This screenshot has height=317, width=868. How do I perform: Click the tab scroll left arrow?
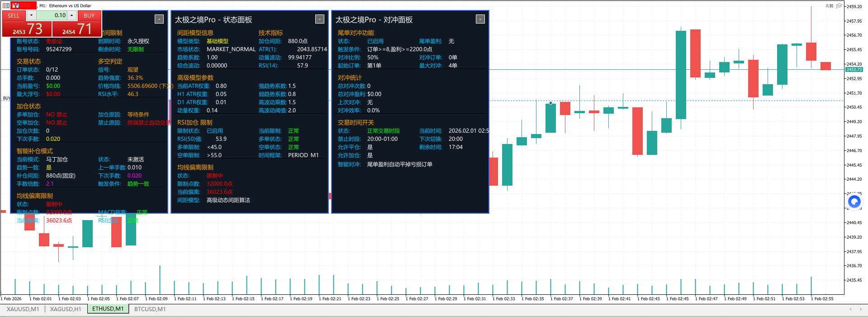[x=850, y=309]
